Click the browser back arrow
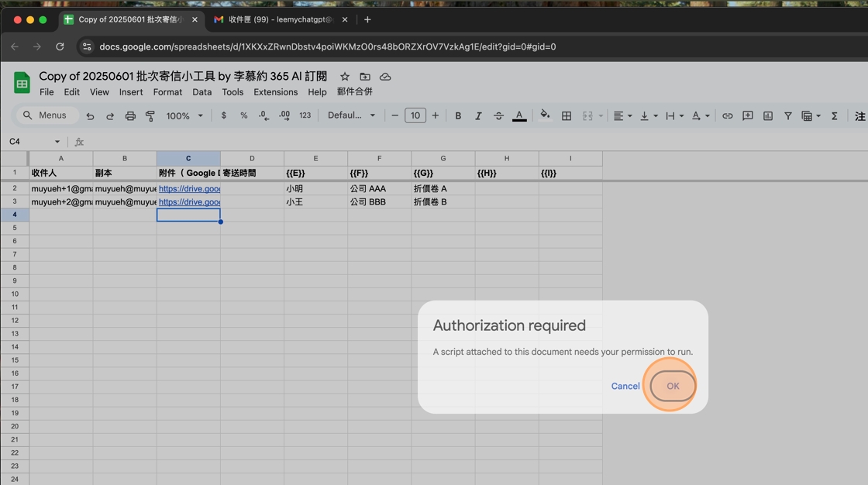 click(15, 46)
